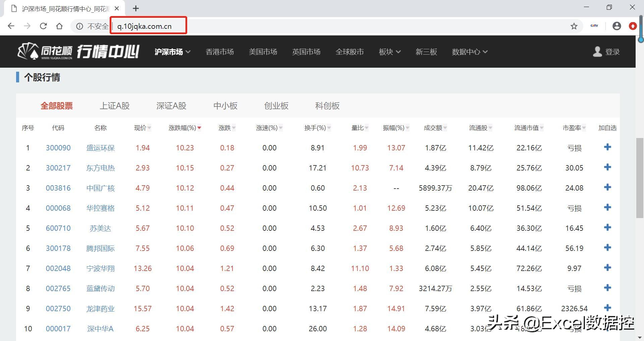Click the red browser update icon
The image size is (644, 341).
coord(633,26)
